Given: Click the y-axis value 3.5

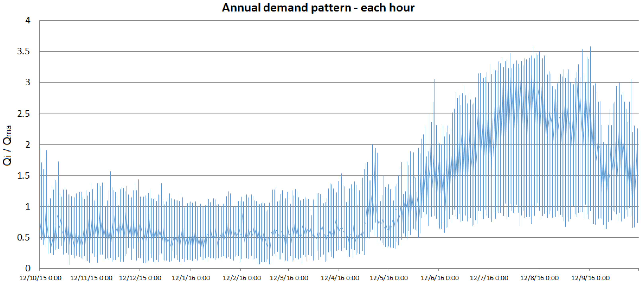Looking at the screenshot, I should tap(23, 51).
